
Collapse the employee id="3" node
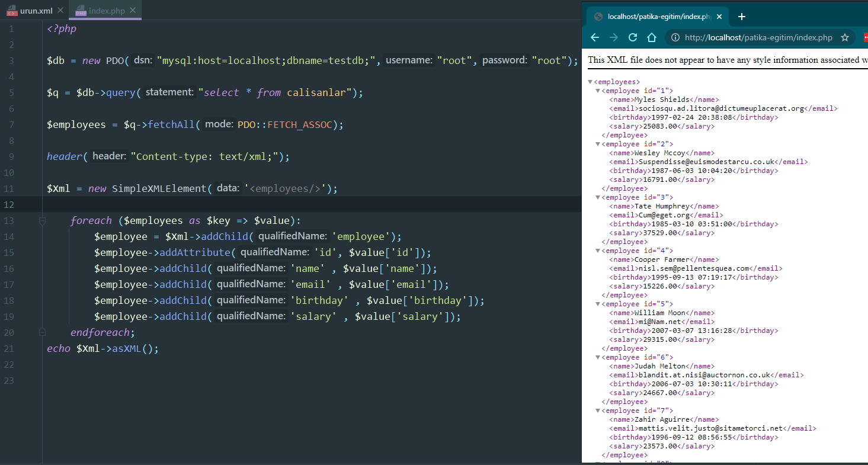[x=598, y=197]
